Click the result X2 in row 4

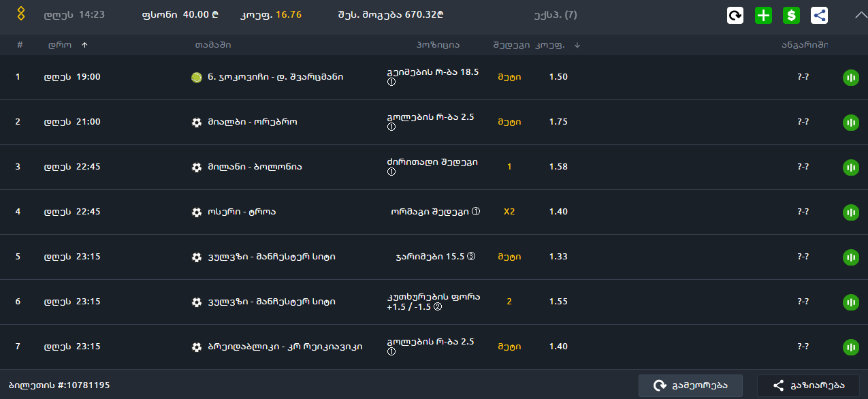coord(509,212)
